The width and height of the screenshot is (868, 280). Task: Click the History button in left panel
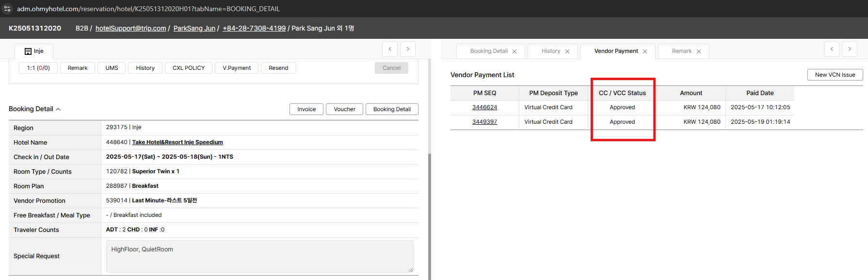tap(145, 68)
